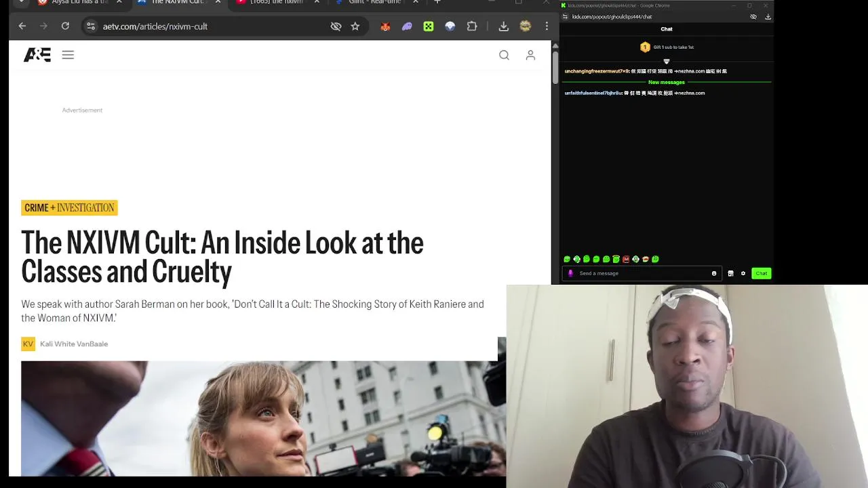The height and width of the screenshot is (488, 868).
Task: Click the purple identity badge in message box
Action: coord(570,273)
